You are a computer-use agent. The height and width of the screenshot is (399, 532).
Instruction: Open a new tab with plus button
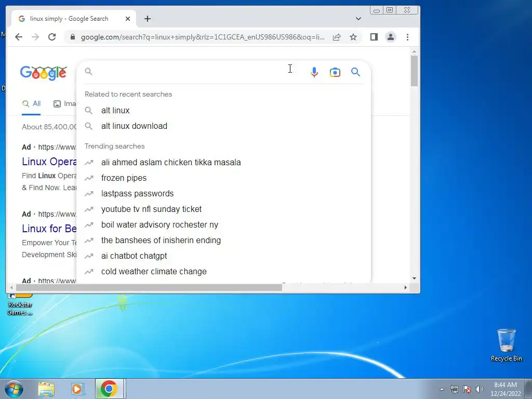147,19
